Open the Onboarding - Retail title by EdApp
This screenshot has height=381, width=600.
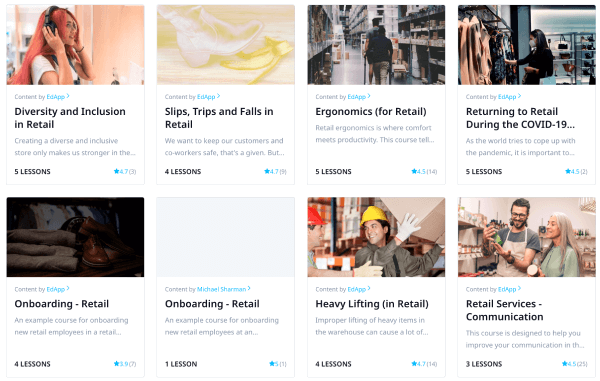pyautogui.click(x=62, y=304)
